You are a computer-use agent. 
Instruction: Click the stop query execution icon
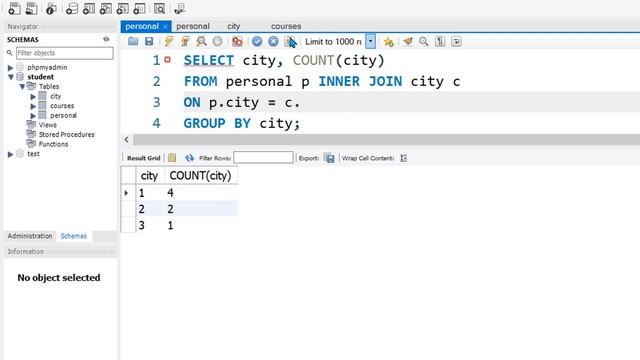pyautogui.click(x=218, y=41)
